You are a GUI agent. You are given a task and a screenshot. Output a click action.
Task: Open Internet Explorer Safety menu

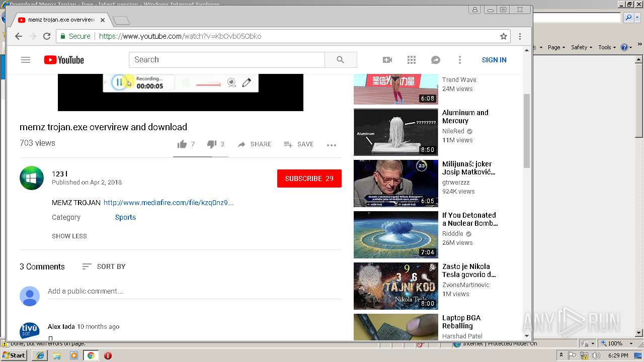click(x=582, y=47)
